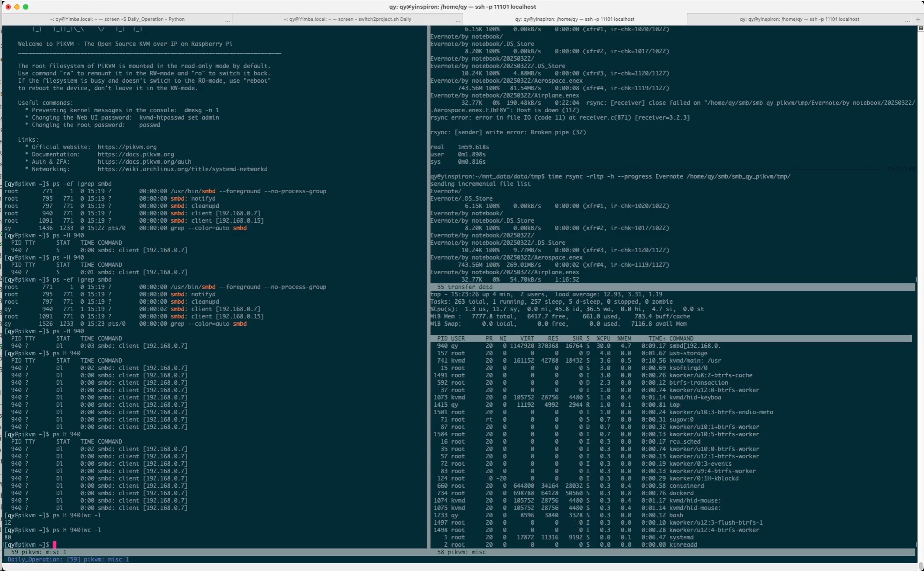The height and width of the screenshot is (571, 924).
Task: Click ellipsis on the last ssh localhost tab
Action: (907, 20)
